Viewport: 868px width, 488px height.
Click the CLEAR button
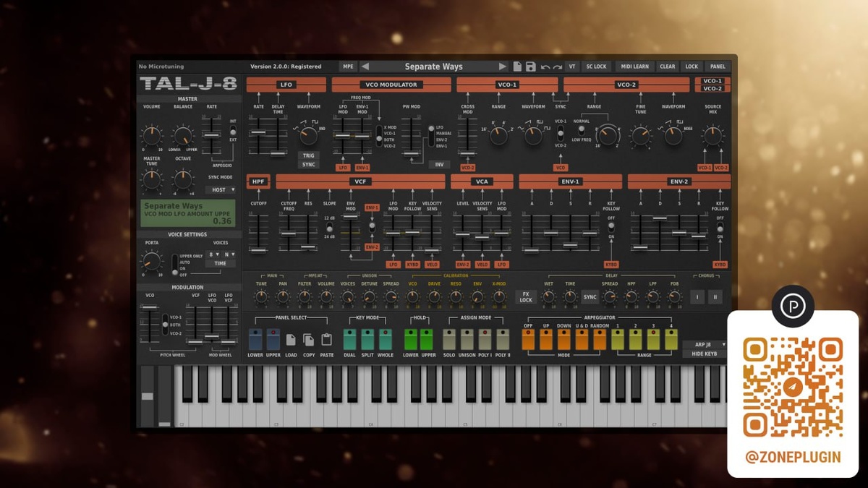tap(667, 67)
